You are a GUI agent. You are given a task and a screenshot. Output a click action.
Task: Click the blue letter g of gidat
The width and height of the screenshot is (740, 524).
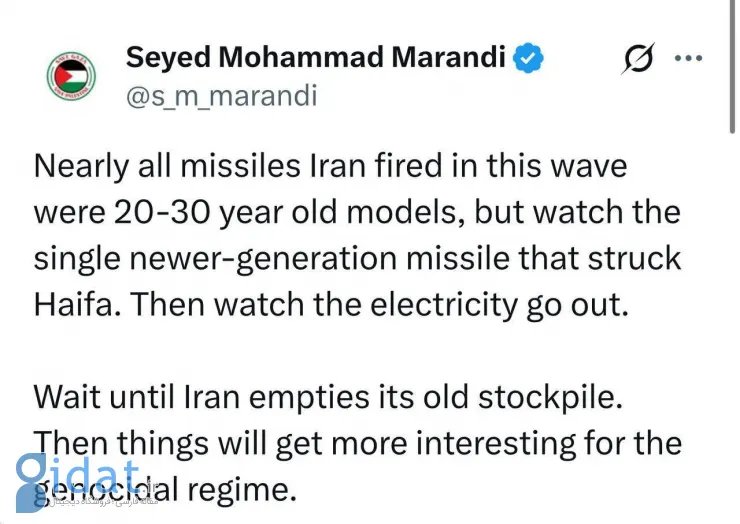click(31, 483)
